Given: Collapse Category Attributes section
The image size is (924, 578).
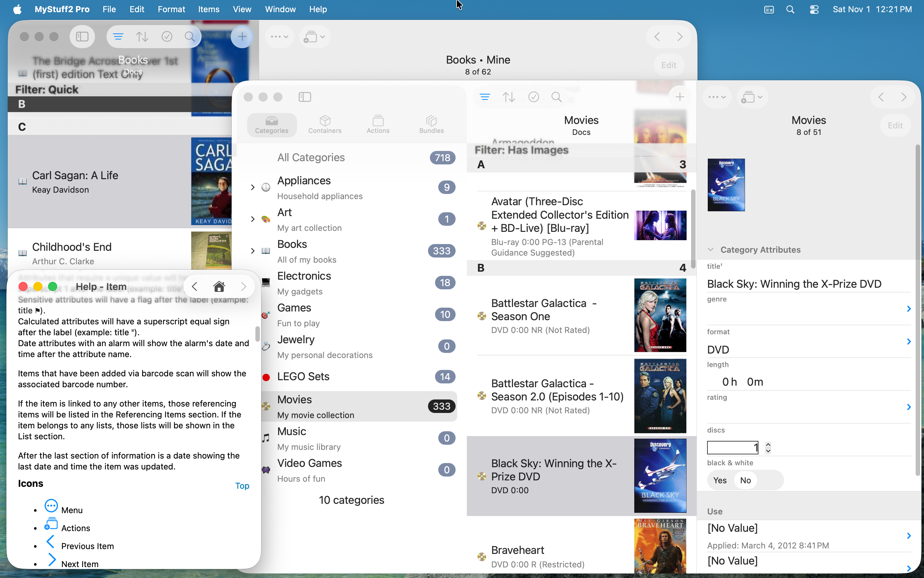Looking at the screenshot, I should (711, 250).
